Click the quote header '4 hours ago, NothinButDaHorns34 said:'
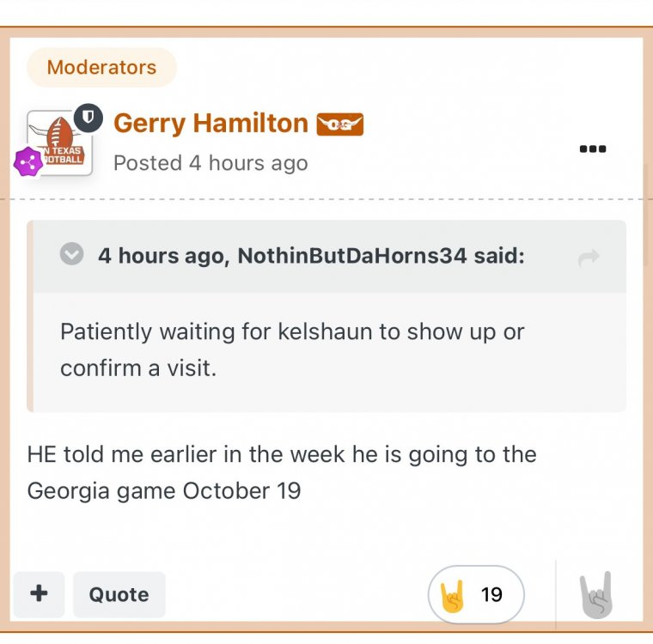The image size is (653, 644). pos(310,256)
